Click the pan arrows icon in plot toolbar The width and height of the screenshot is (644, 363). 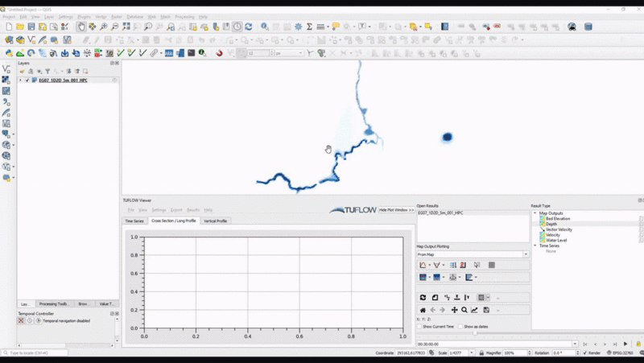pos(454,310)
